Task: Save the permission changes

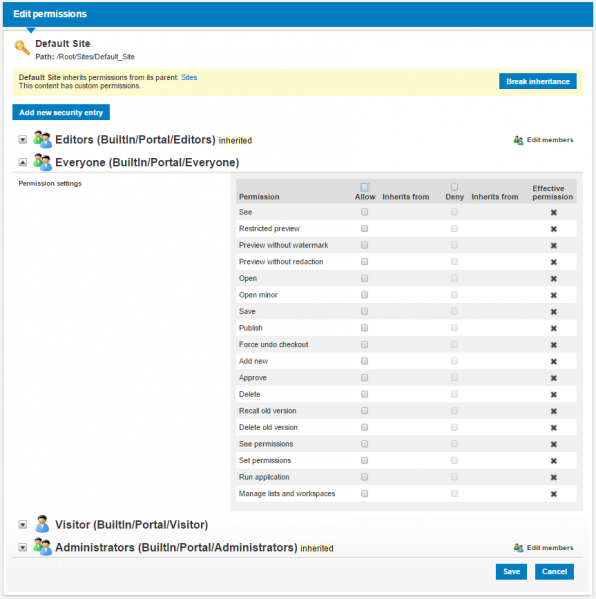Action: click(511, 571)
